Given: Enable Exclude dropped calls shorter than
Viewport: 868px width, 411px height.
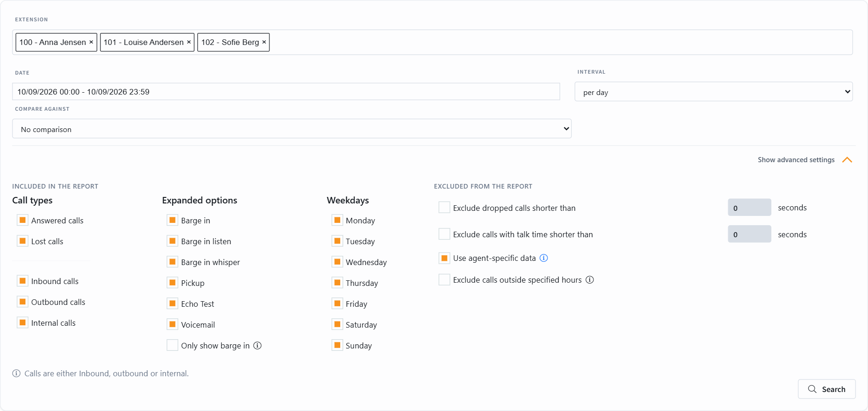Looking at the screenshot, I should pyautogui.click(x=444, y=208).
